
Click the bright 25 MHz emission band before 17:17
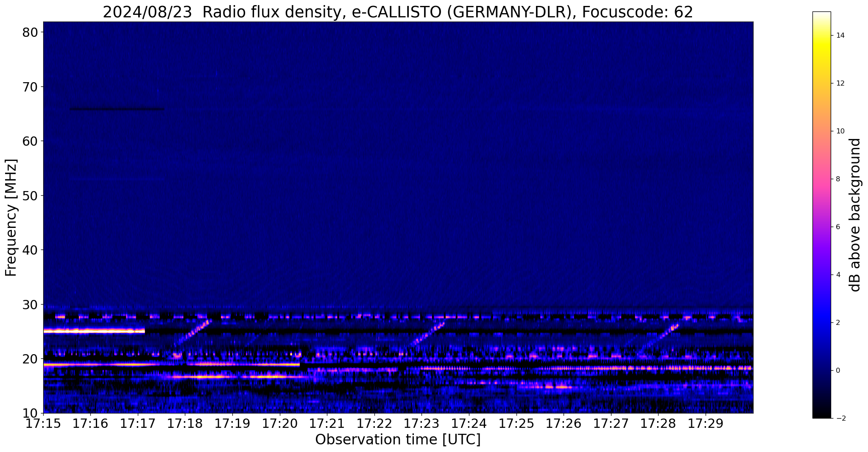(x=94, y=331)
